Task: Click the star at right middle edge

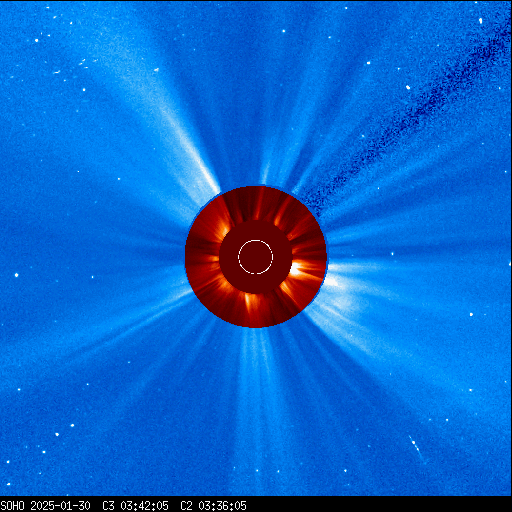Action: tap(471, 314)
